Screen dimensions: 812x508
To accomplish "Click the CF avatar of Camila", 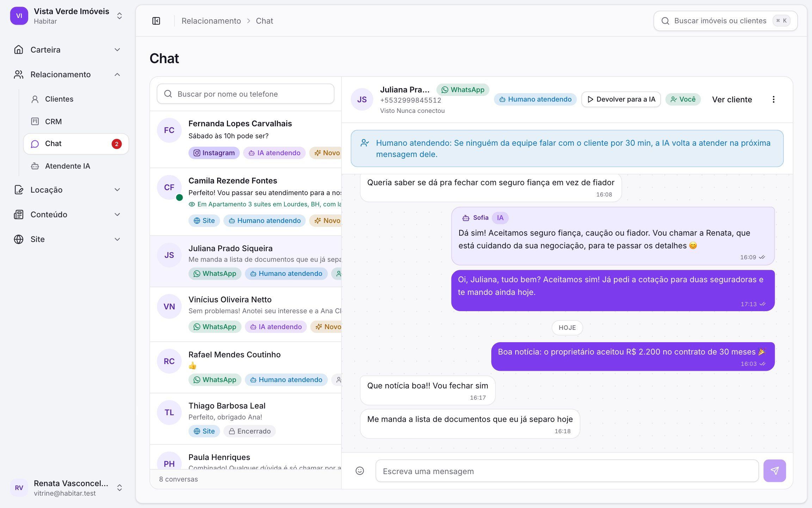I will [169, 187].
